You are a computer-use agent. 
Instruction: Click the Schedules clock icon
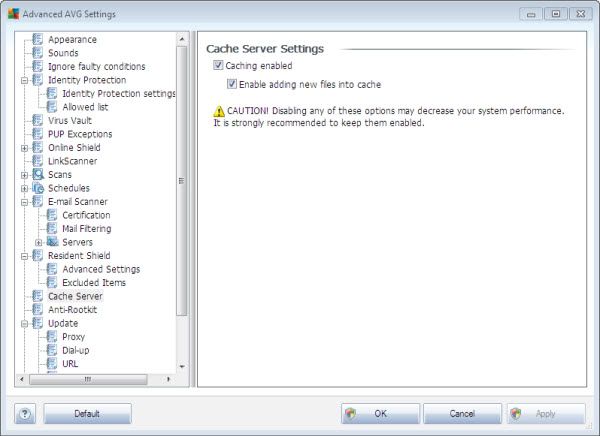[x=38, y=188]
